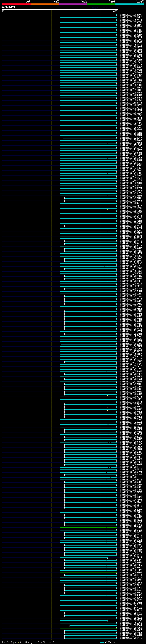Open hit UniRef100_Q9M482

pos(131,289)
